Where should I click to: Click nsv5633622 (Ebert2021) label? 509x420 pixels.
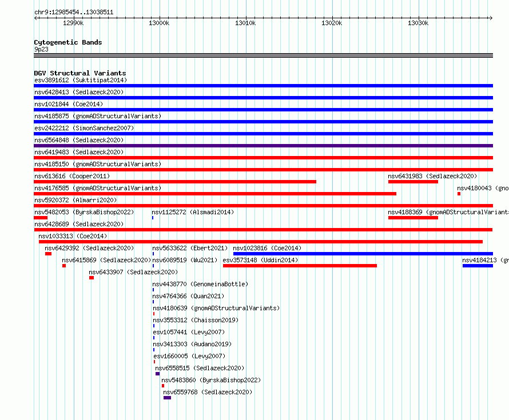click(190, 248)
